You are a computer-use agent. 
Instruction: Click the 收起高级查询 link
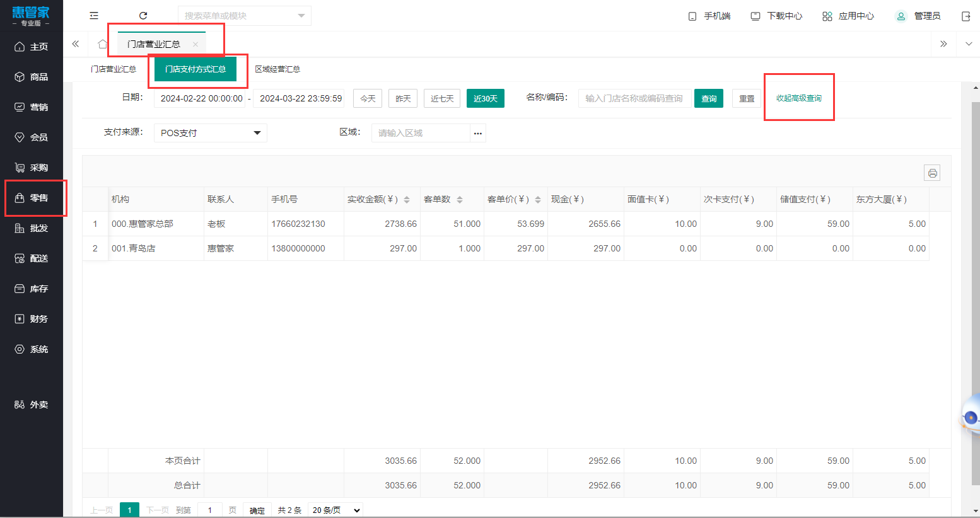pos(799,98)
